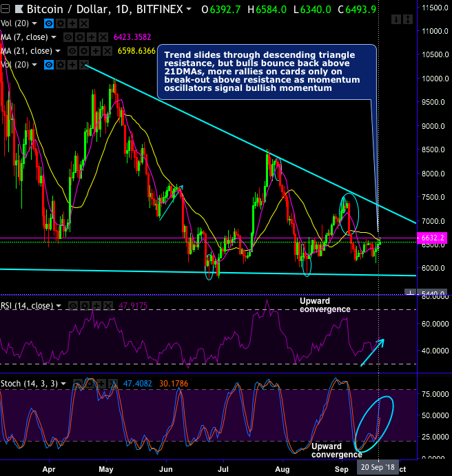
Task: Click the MA (7, close) legend label
Action: click(x=24, y=37)
